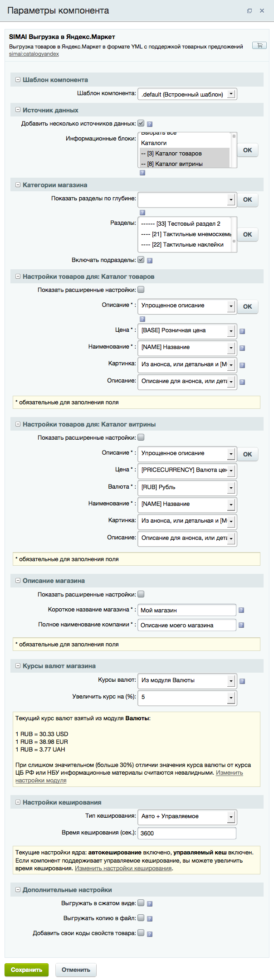Image resolution: width=274 pixels, height=980 pixels.
Task: Click the green Сохранить button
Action: click(x=26, y=970)
